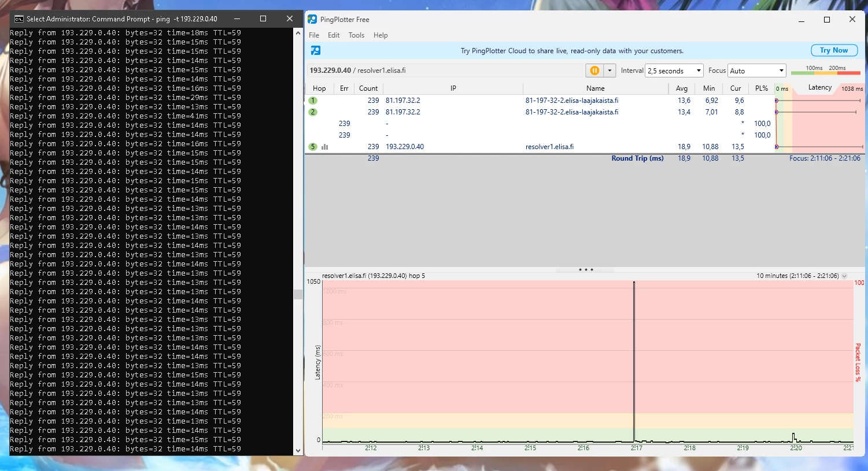Maximize the Command Prompt window
Screen dimensions: 868x471
[263, 18]
